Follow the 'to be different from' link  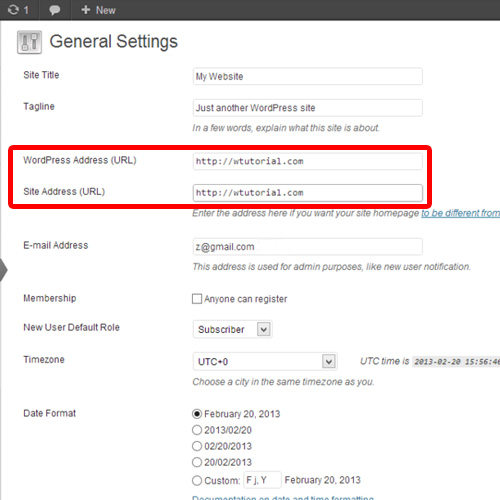pyautogui.click(x=460, y=213)
